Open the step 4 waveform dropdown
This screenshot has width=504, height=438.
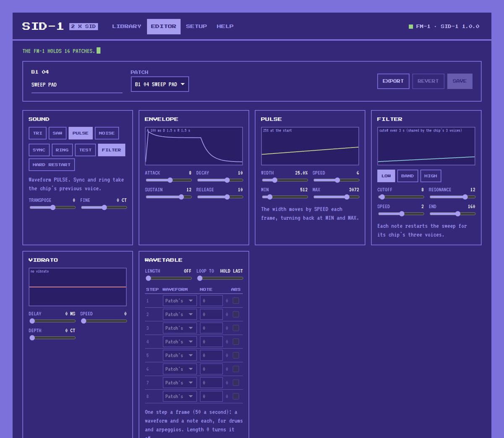coord(180,342)
